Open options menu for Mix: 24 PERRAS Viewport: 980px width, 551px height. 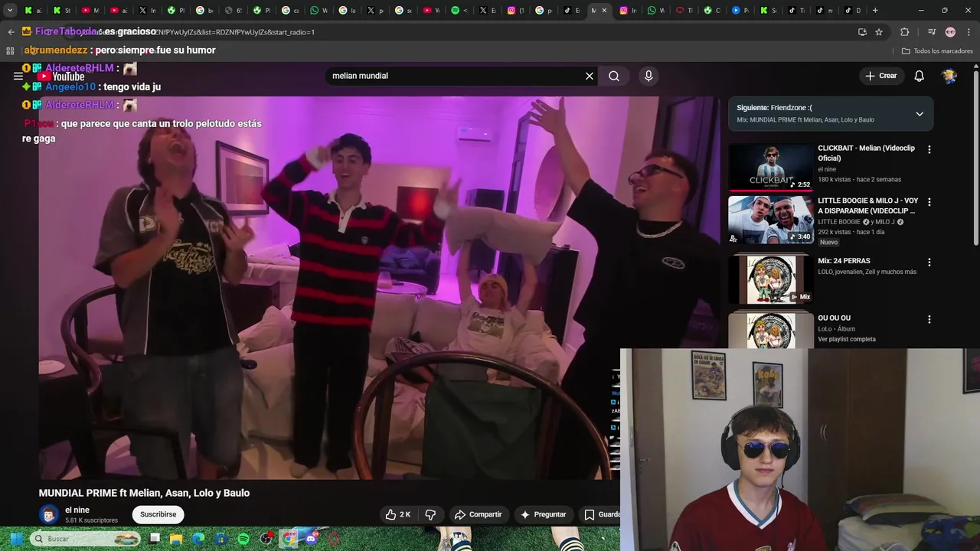(929, 262)
